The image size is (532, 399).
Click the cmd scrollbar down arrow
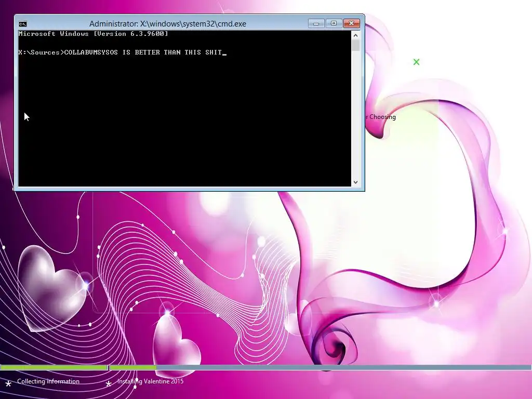pos(355,182)
